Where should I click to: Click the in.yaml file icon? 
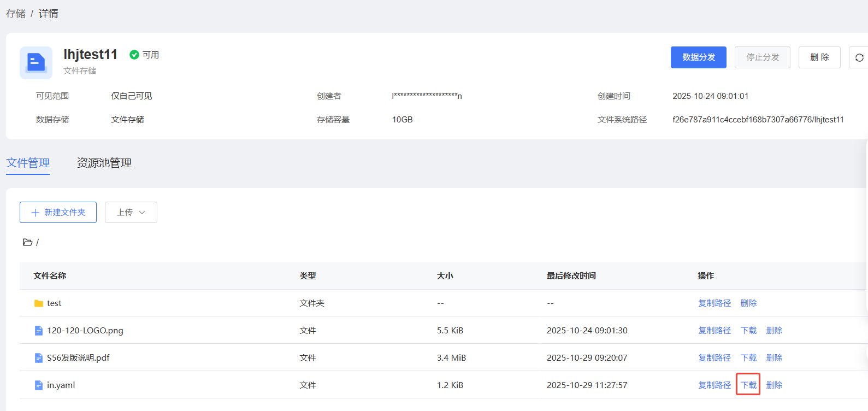(39, 385)
